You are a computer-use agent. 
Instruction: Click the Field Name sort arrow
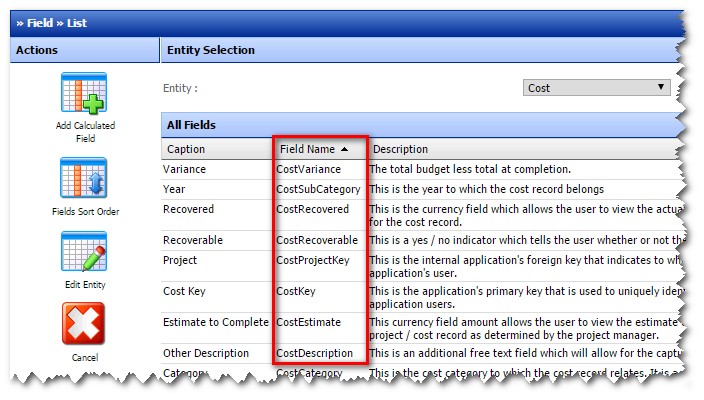(344, 149)
